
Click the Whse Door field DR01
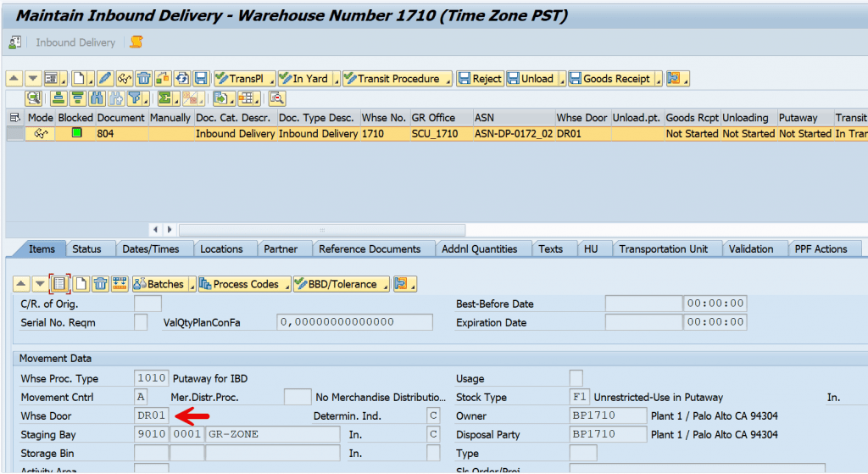click(151, 415)
